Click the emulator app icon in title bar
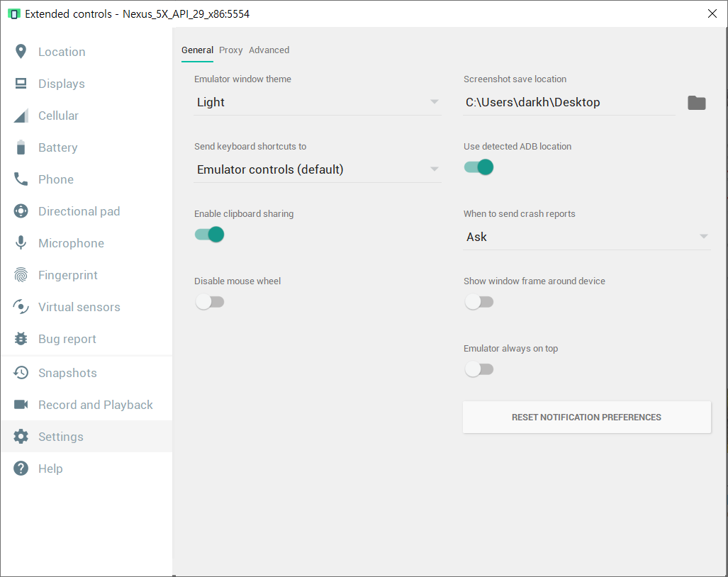The image size is (728, 577). click(x=14, y=14)
